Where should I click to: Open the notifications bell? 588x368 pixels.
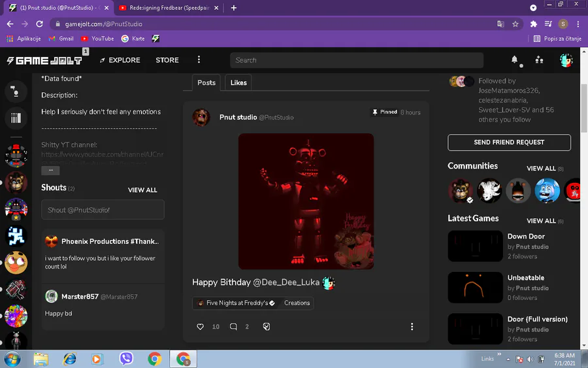tap(515, 59)
